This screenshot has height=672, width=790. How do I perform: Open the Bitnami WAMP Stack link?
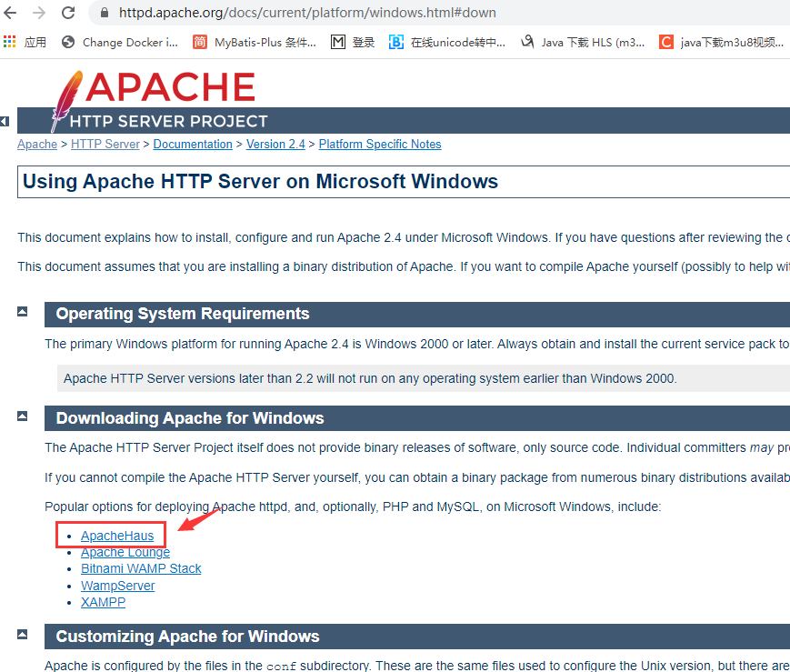141,568
